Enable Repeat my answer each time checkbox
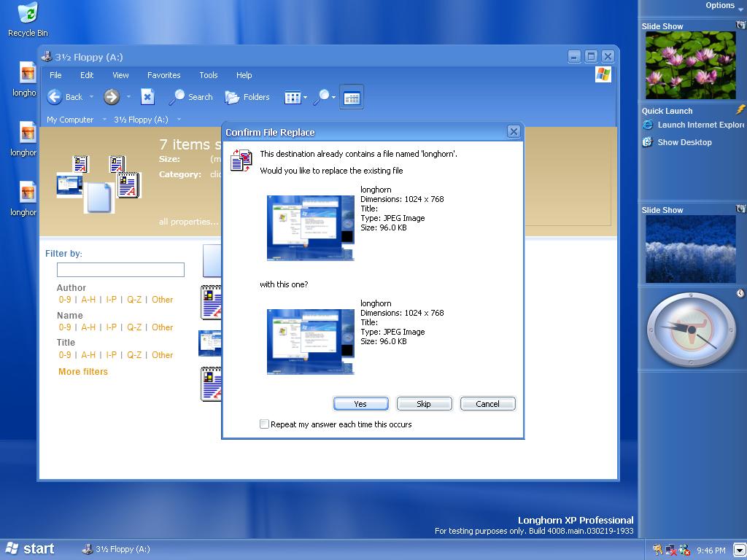Screen dimensions: 747x560 point(264,424)
